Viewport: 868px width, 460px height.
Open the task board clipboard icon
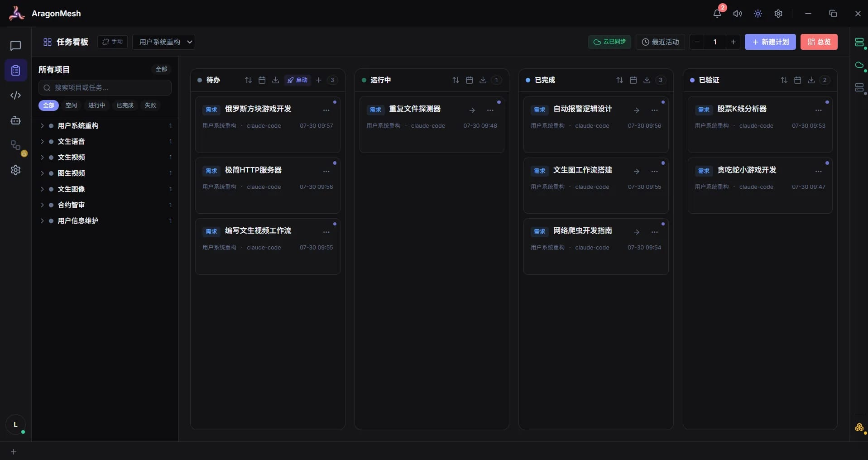[15, 71]
